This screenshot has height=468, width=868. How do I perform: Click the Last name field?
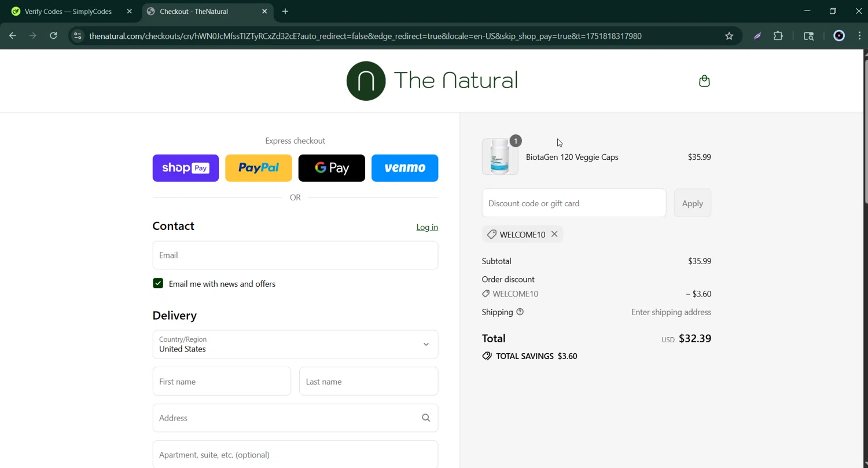pos(369,381)
